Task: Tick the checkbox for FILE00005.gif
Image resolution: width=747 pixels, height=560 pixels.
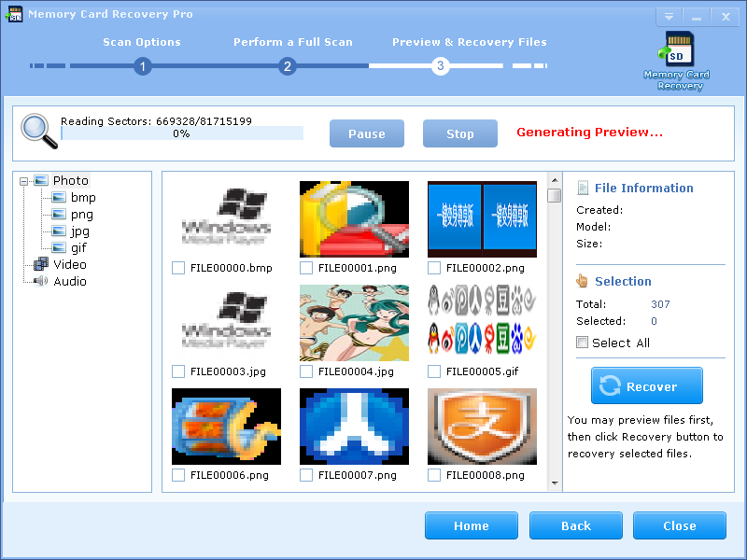Action: 434,371
